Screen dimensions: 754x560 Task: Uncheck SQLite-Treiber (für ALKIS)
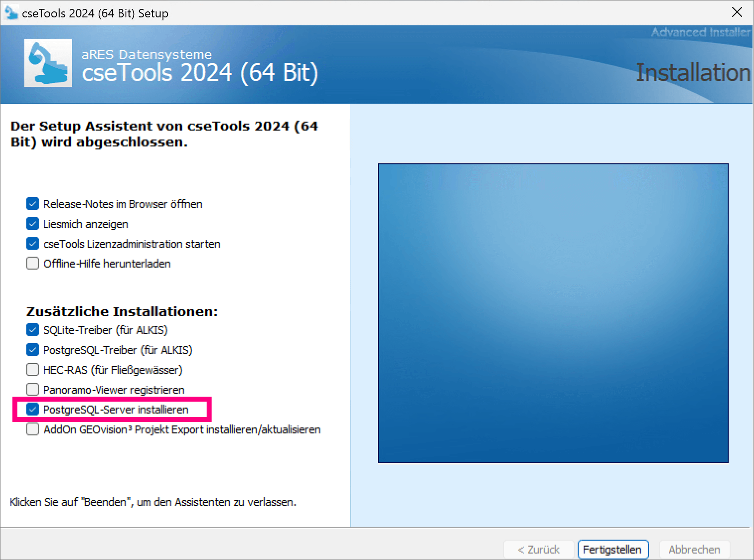tap(33, 330)
